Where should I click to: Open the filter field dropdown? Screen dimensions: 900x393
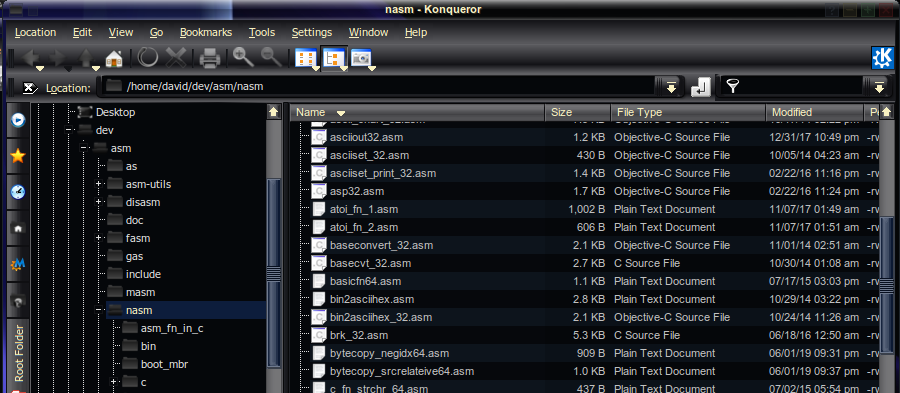[x=879, y=87]
